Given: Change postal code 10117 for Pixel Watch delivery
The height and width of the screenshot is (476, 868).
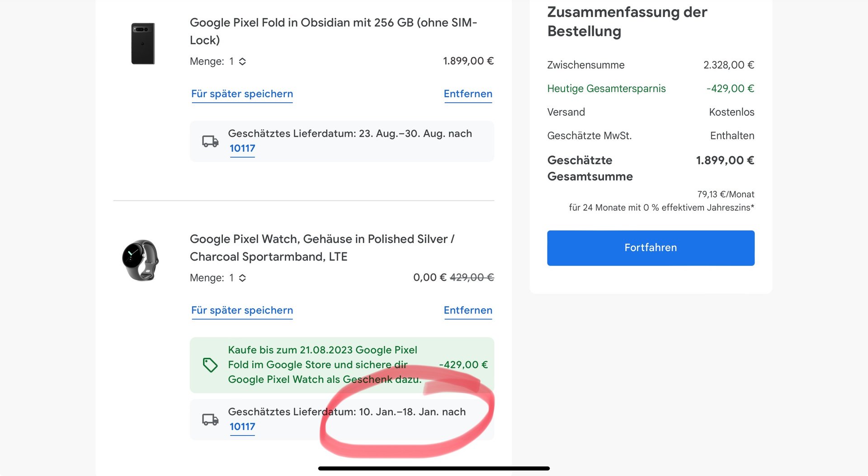Looking at the screenshot, I should click(242, 427).
